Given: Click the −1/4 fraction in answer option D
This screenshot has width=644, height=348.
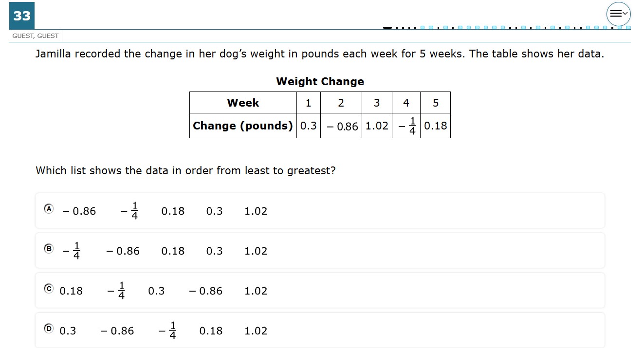Looking at the screenshot, I should (167, 330).
